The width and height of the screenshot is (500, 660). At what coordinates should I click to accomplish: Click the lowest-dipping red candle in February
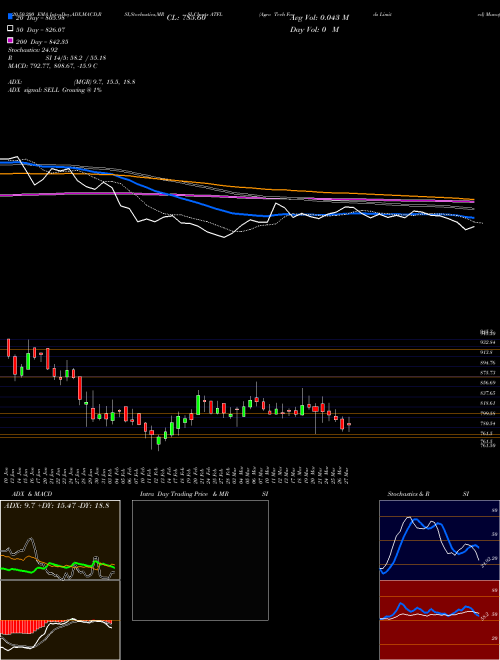[152, 435]
